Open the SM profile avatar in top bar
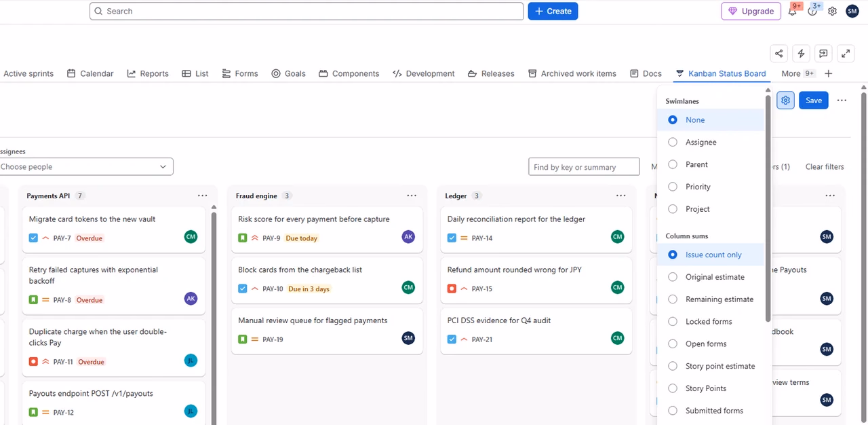Screen dimensions: 868x425 pyautogui.click(x=852, y=11)
